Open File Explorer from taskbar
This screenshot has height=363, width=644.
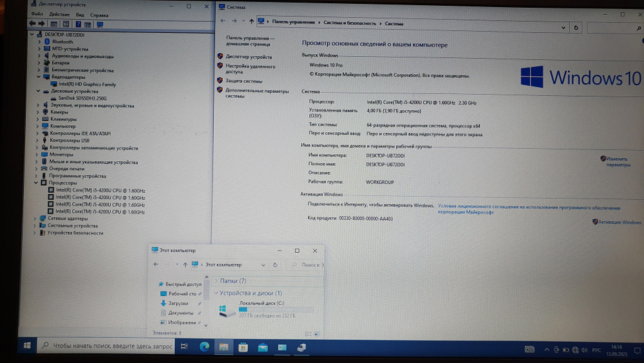tap(223, 348)
